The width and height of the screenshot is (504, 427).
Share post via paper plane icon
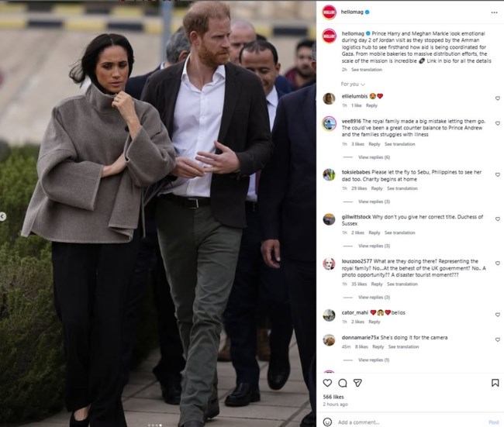[357, 383]
